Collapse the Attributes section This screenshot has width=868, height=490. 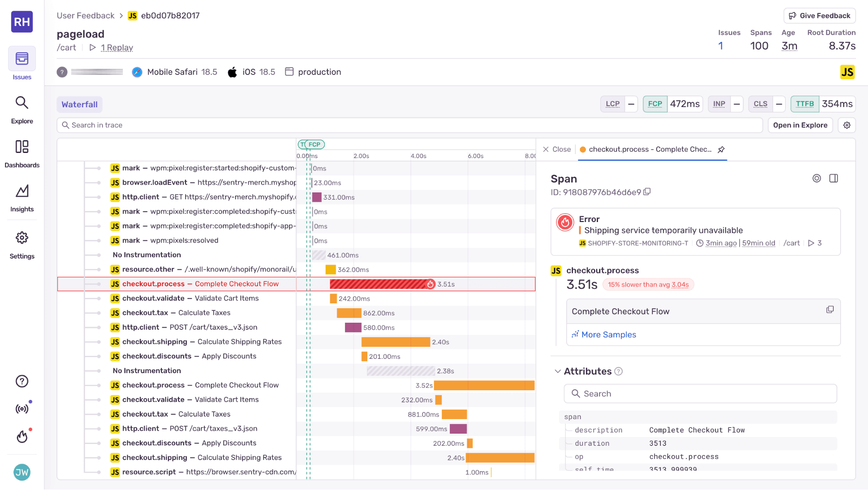(558, 371)
